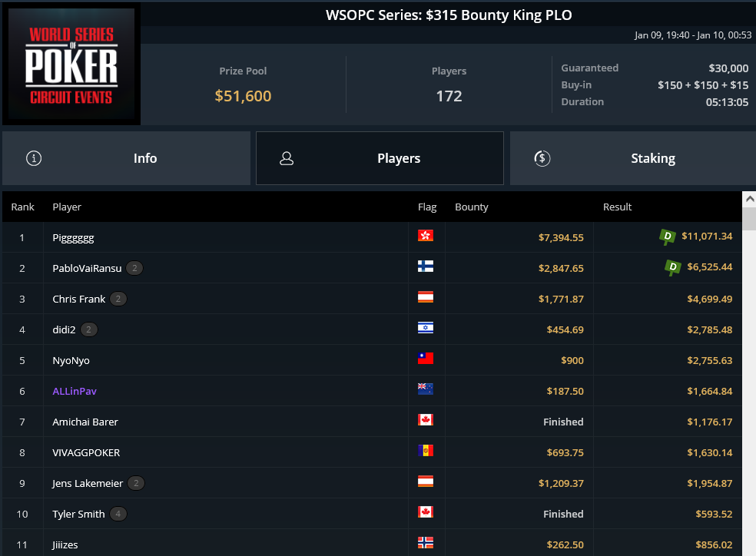Click the World Series of Poker logo
Image resolution: width=756 pixels, height=556 pixels.
click(x=71, y=64)
